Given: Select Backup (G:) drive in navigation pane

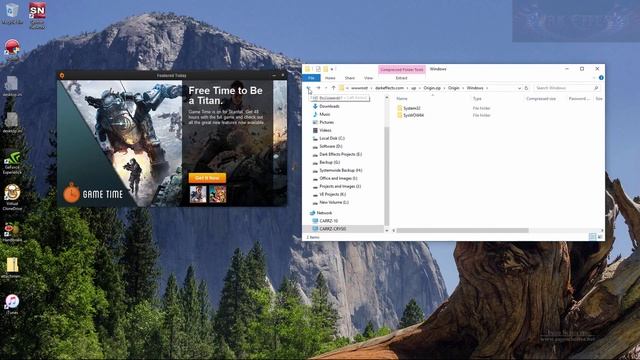Looking at the screenshot, I should click(326, 162).
